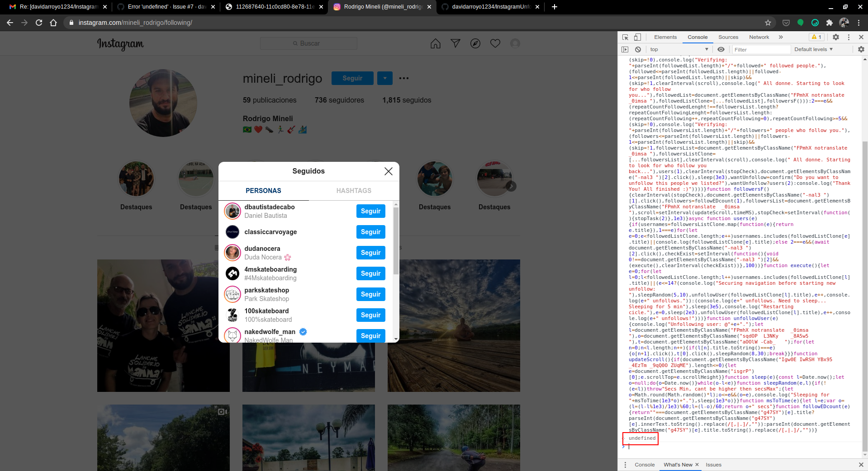Screen dimensions: 868x471
Task: Open console settings gear beside Default levels
Action: (861, 49)
